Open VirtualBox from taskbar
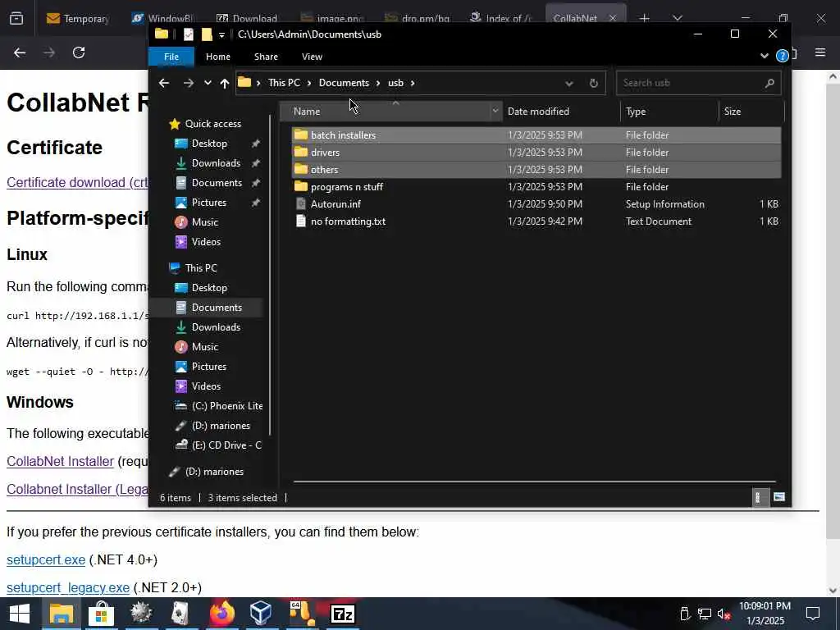Image resolution: width=840 pixels, height=630 pixels. pyautogui.click(x=262, y=614)
